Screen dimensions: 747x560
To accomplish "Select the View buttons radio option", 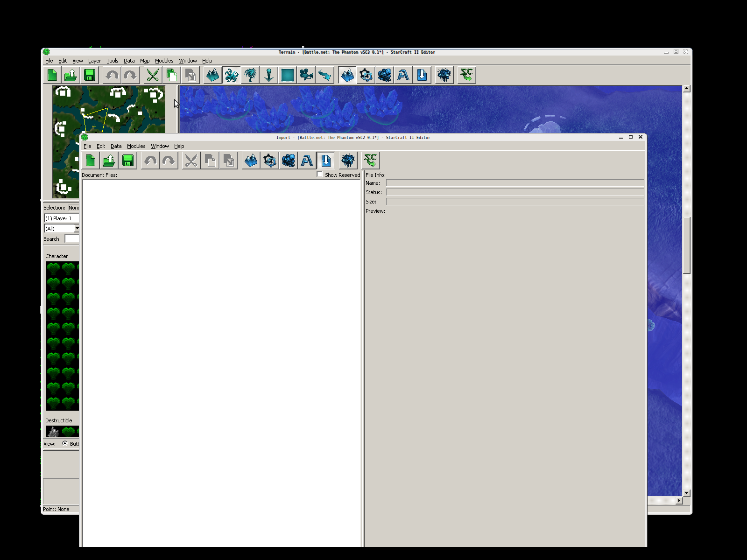I will 65,443.
